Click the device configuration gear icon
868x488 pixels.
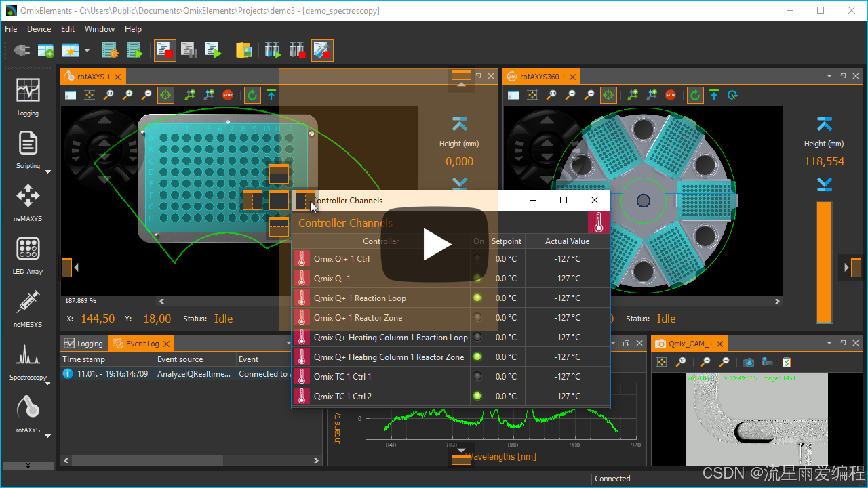pyautogui.click(x=110, y=51)
